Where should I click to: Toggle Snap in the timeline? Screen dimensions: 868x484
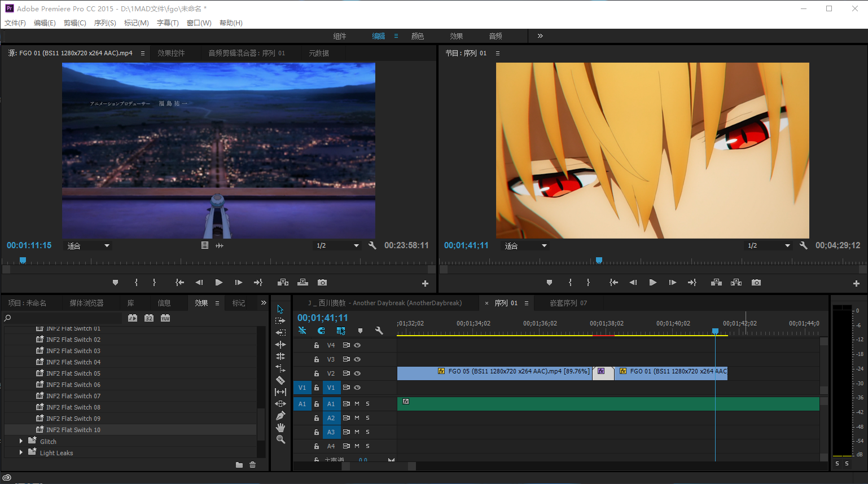[x=321, y=331]
